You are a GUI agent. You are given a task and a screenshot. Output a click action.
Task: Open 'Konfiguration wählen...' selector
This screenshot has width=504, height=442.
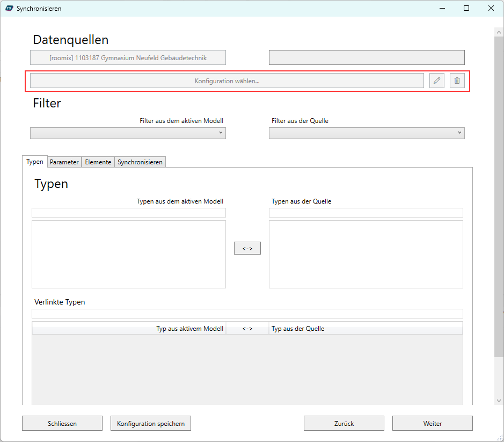tap(227, 81)
